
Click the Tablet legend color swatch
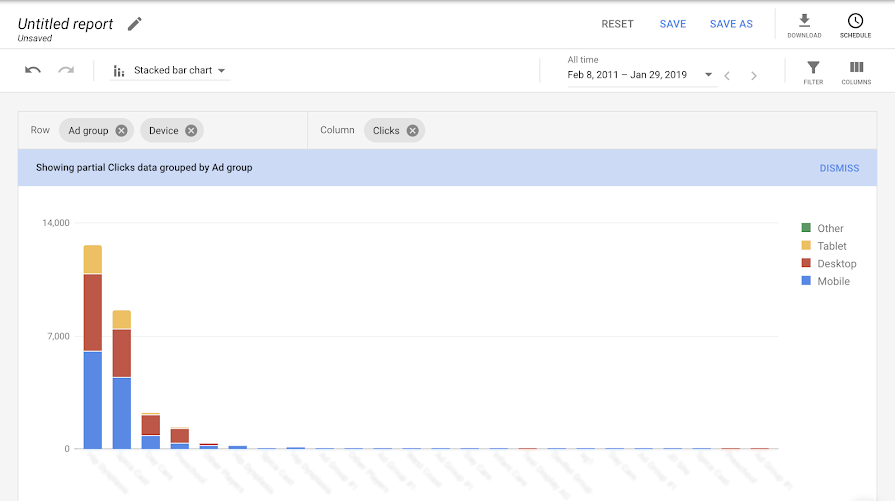[x=806, y=245]
